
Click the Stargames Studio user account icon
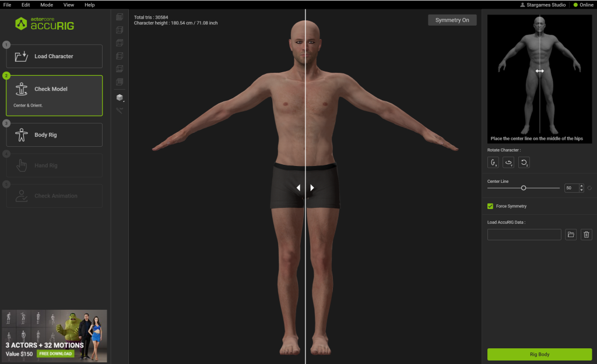[x=522, y=5]
